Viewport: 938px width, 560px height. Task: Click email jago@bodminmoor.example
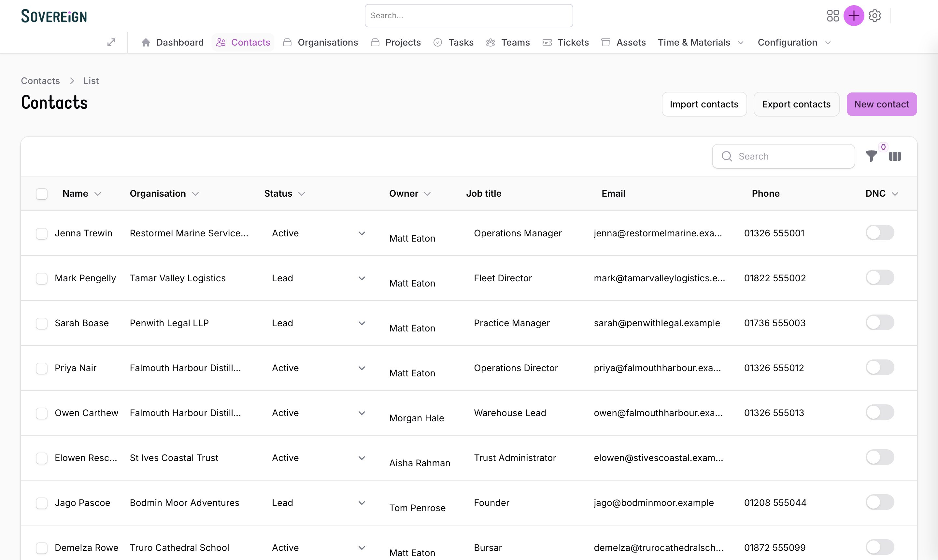[654, 503]
